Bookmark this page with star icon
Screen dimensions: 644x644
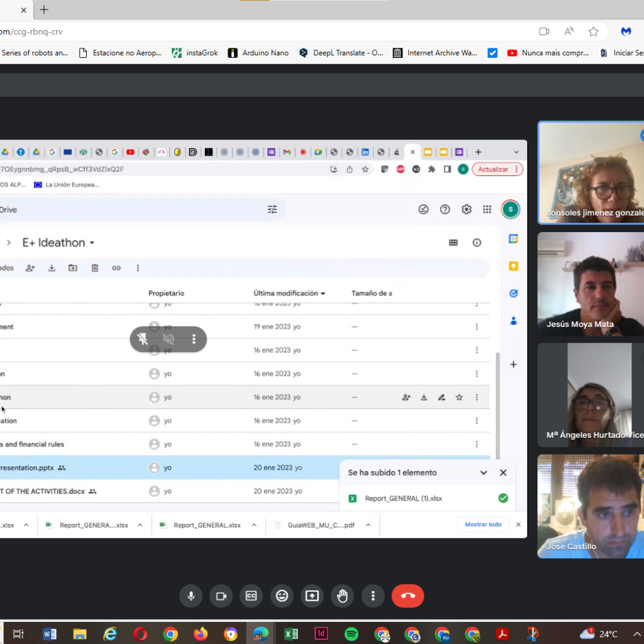593,31
